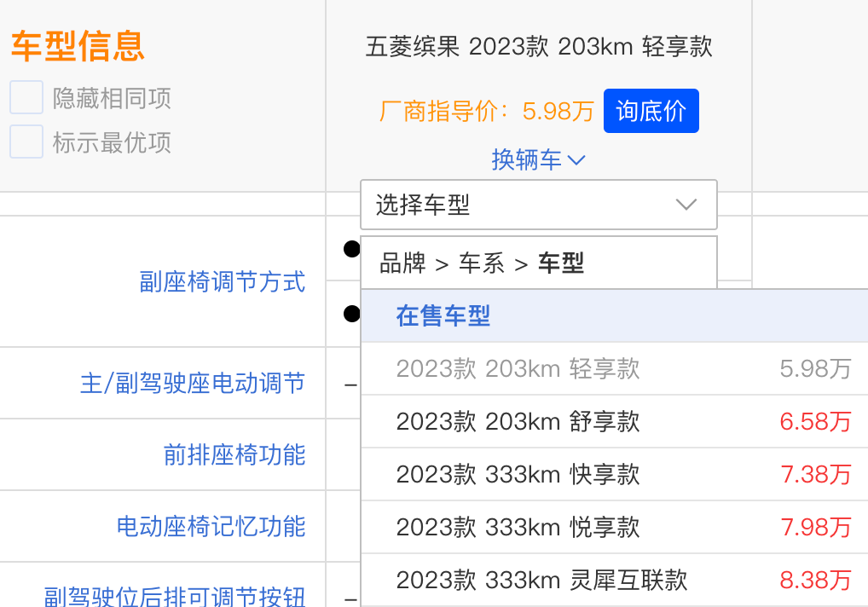Check the 标示最优项 checkbox
Image resolution: width=868 pixels, height=607 pixels.
coord(26,142)
